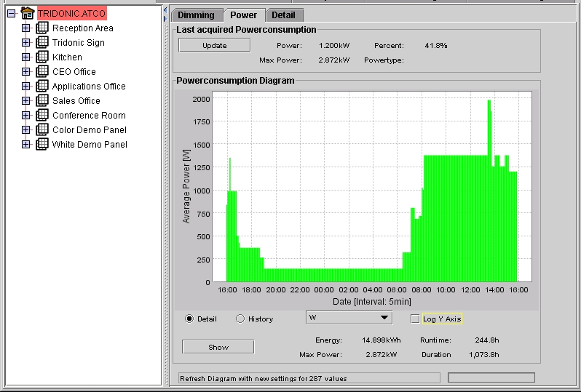Viewport: 581px width, 392px height.
Task: Click the Color Demo Panel group icon
Action: (x=42, y=129)
